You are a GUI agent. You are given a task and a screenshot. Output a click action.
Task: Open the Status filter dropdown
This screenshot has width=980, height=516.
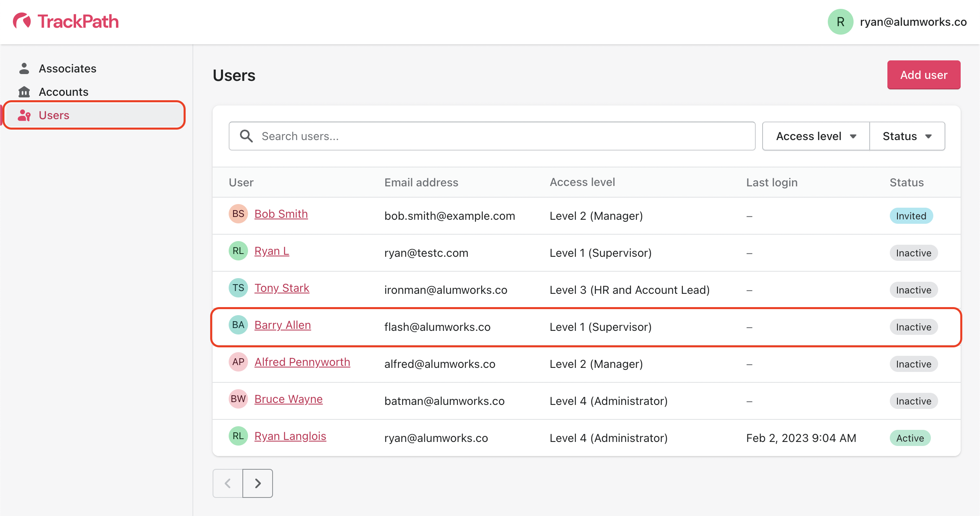[907, 136]
